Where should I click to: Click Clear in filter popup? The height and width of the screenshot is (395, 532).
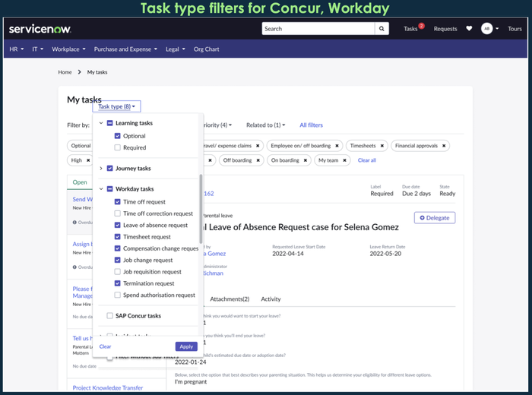coord(105,346)
